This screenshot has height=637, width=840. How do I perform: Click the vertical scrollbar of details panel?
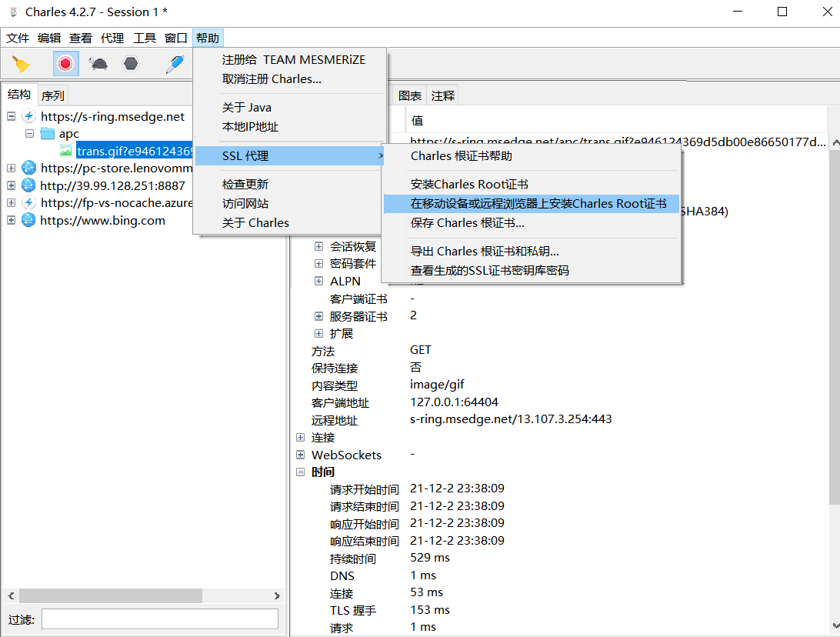coord(835,327)
